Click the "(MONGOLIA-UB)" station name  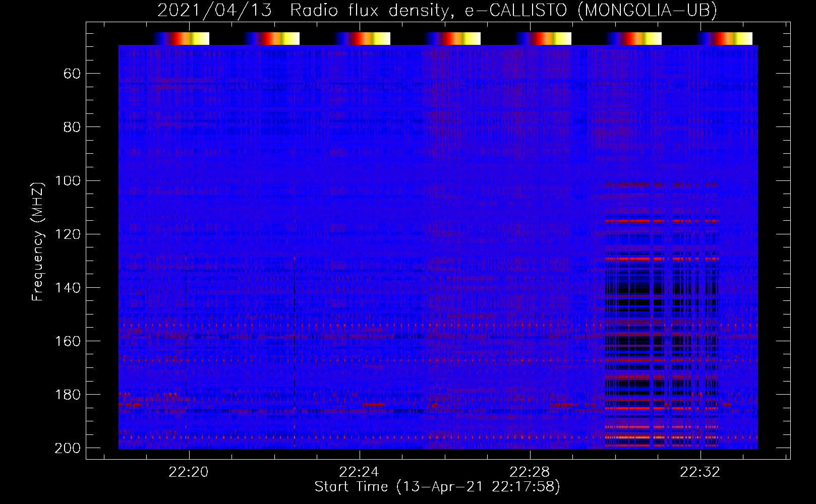(647, 11)
